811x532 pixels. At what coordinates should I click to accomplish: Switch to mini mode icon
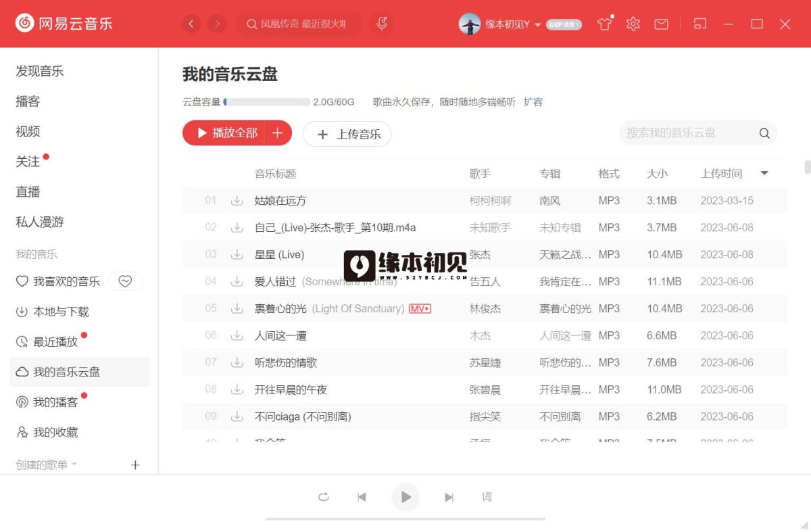coord(700,24)
